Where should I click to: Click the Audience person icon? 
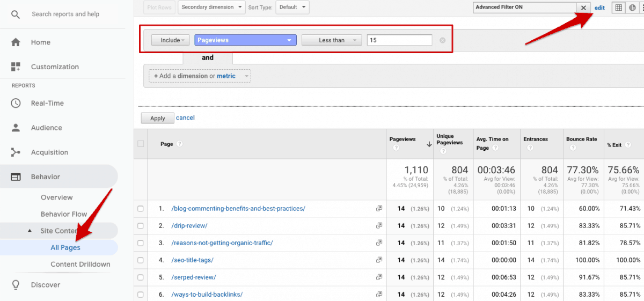point(16,128)
